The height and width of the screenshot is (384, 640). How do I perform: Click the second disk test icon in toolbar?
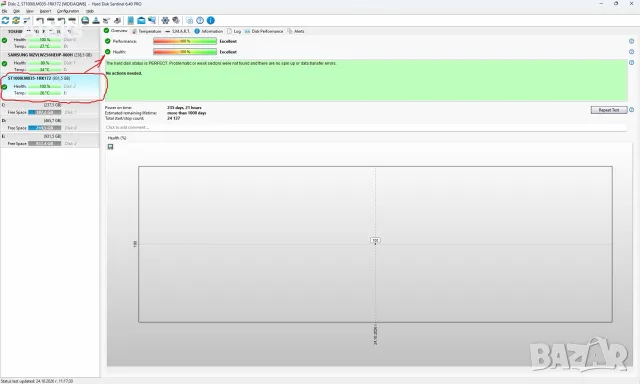(x=51, y=20)
